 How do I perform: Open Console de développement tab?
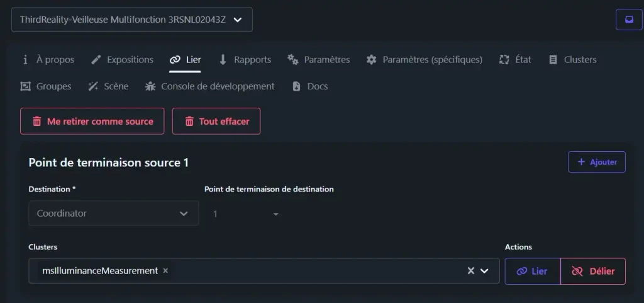210,86
